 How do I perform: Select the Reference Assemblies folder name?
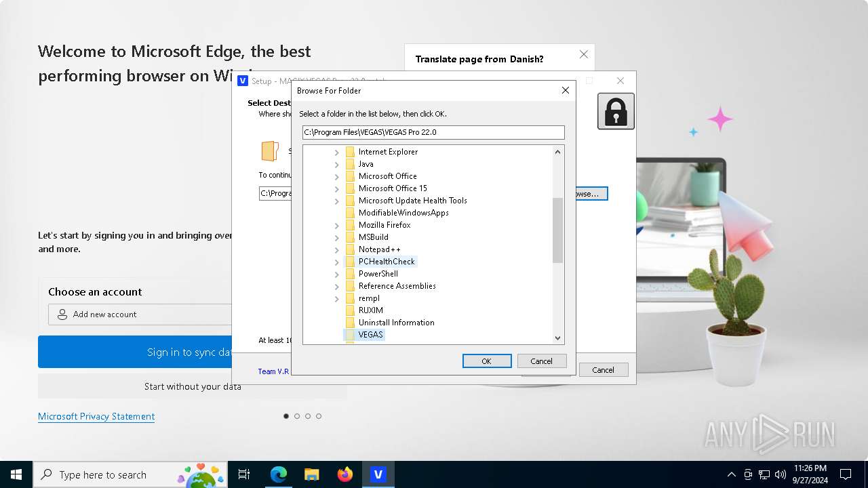pos(397,286)
